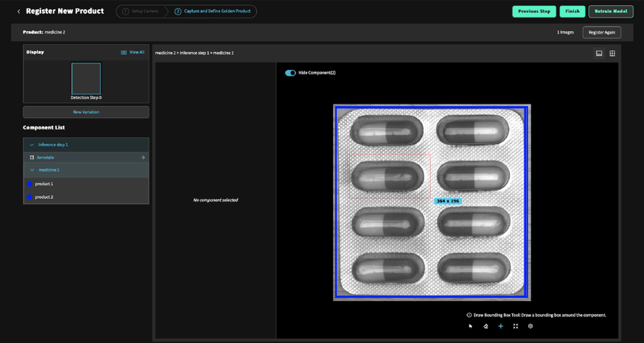Switch to grid view layout icon
The width and height of the screenshot is (644, 343).
pos(612,53)
